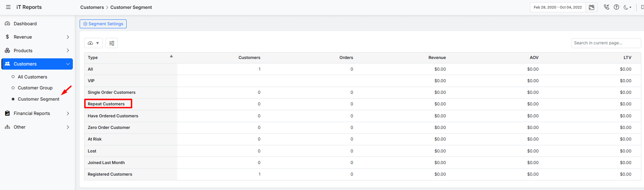Open the Customer Group submenu item
The width and height of the screenshot is (644, 190).
click(35, 88)
